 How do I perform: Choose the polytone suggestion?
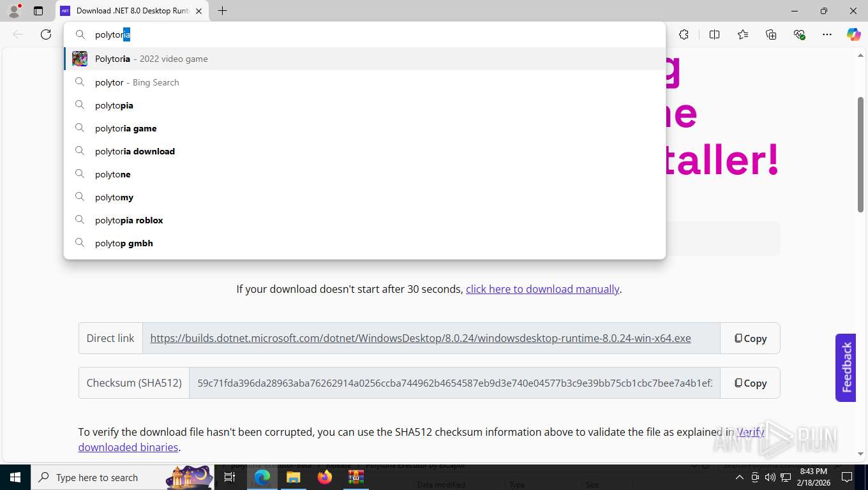point(364,174)
